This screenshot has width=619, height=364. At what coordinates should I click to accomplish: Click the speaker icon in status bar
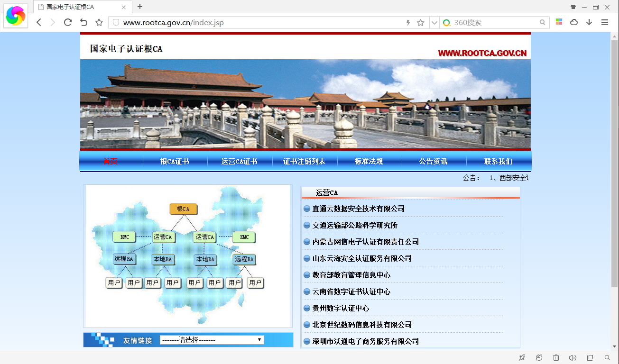point(573,358)
